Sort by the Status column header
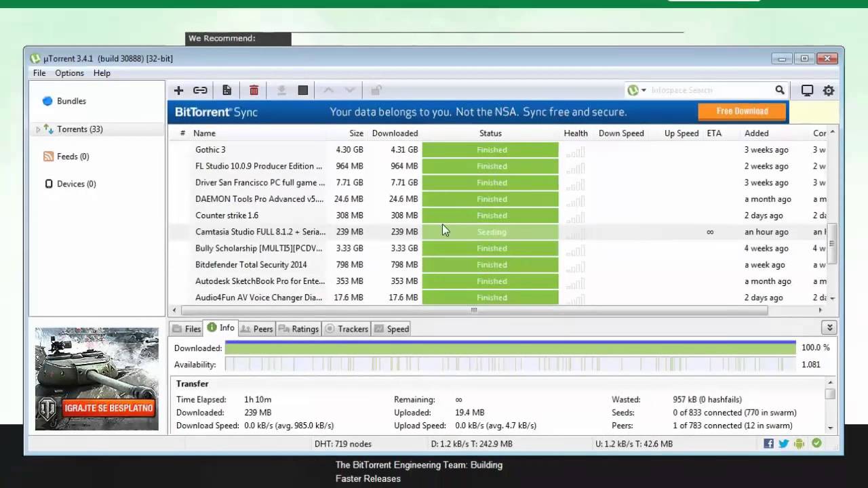 [x=490, y=134]
